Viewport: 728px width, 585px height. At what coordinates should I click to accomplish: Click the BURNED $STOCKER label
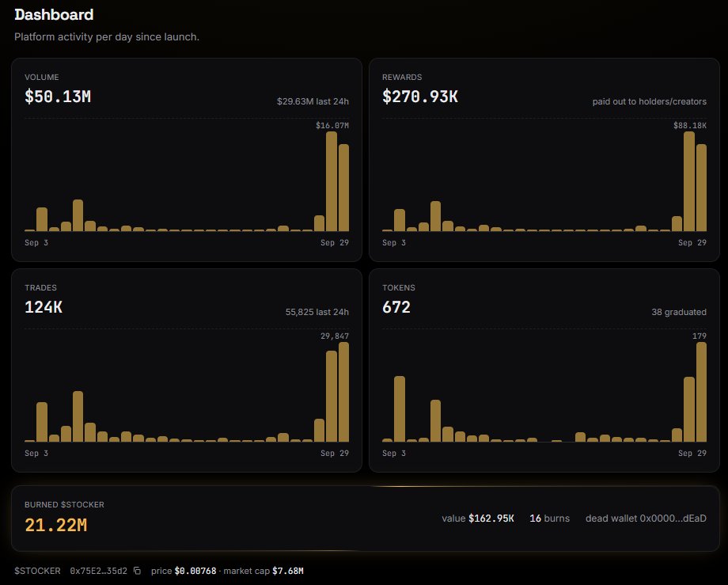(x=65, y=505)
